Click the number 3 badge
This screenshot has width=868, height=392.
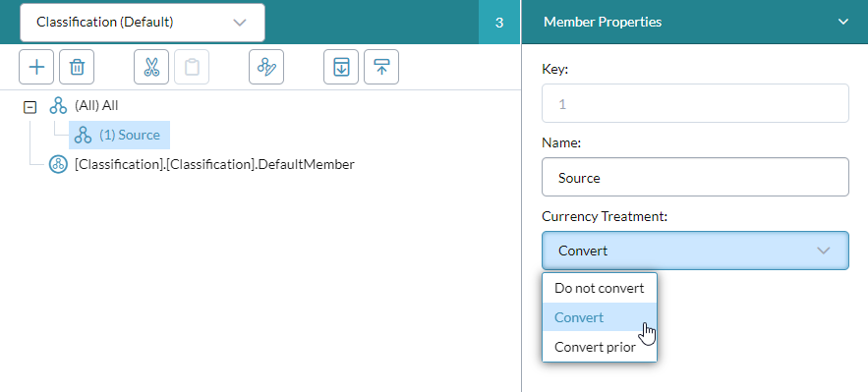click(x=499, y=23)
